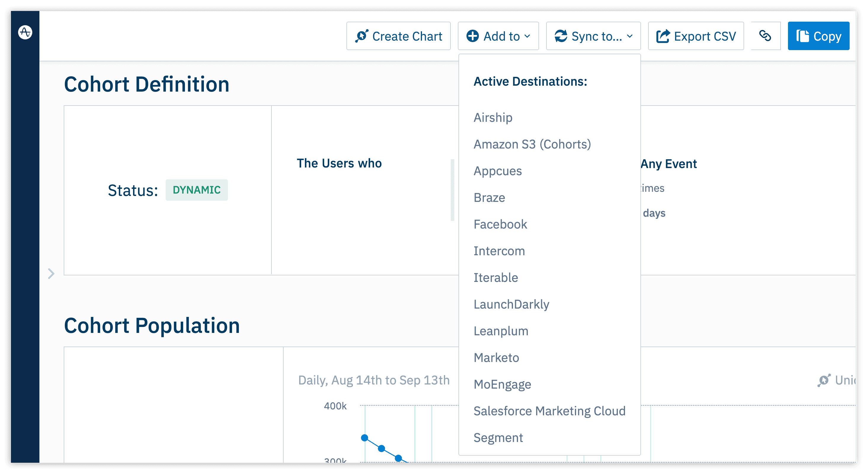Screen dimensions: 868x474
Task: Select Braze from active destinations
Action: [x=489, y=197]
